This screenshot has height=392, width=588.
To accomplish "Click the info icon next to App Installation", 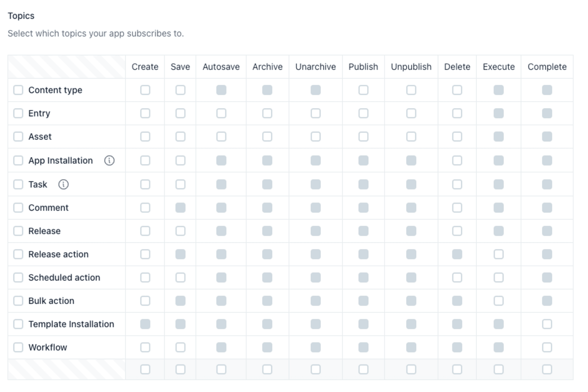I will click(x=111, y=160).
